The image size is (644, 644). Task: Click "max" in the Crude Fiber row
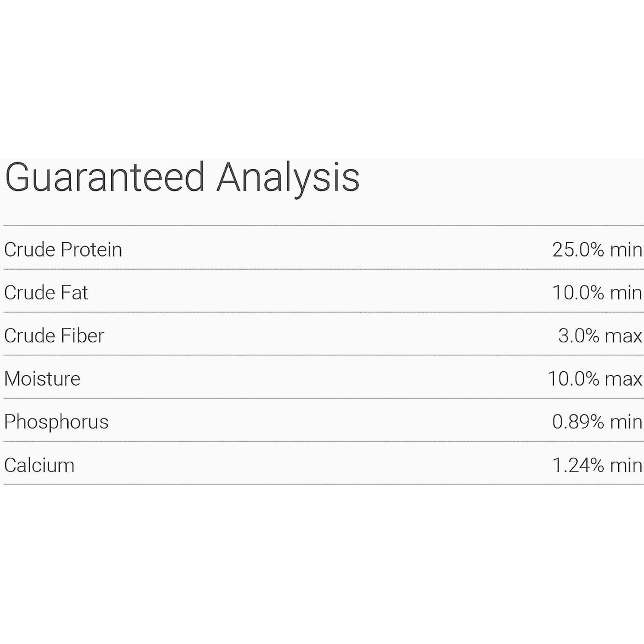(624, 336)
